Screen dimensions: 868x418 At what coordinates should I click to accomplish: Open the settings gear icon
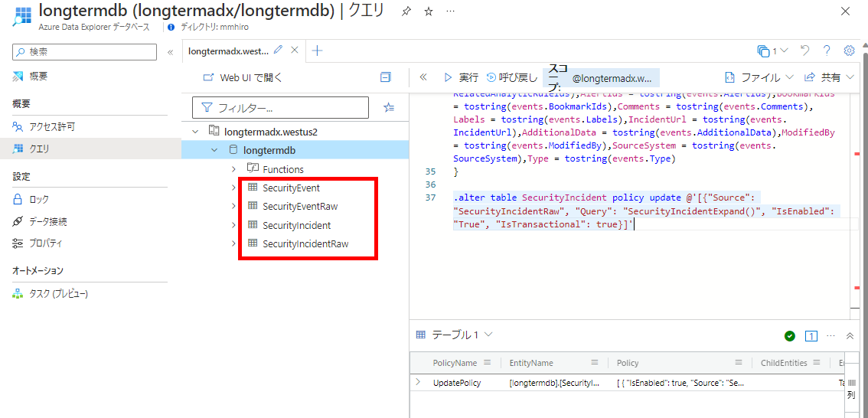point(849,51)
